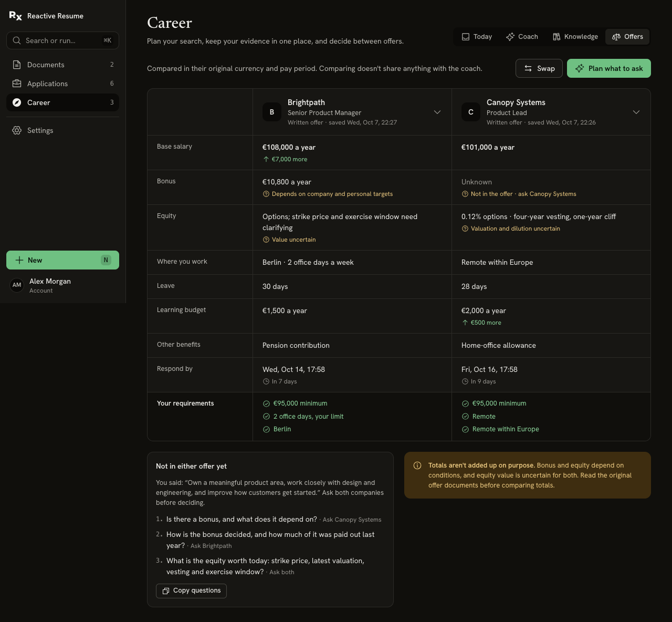Image resolution: width=672 pixels, height=622 pixels.
Task: Click the AM account avatar
Action: tap(17, 285)
